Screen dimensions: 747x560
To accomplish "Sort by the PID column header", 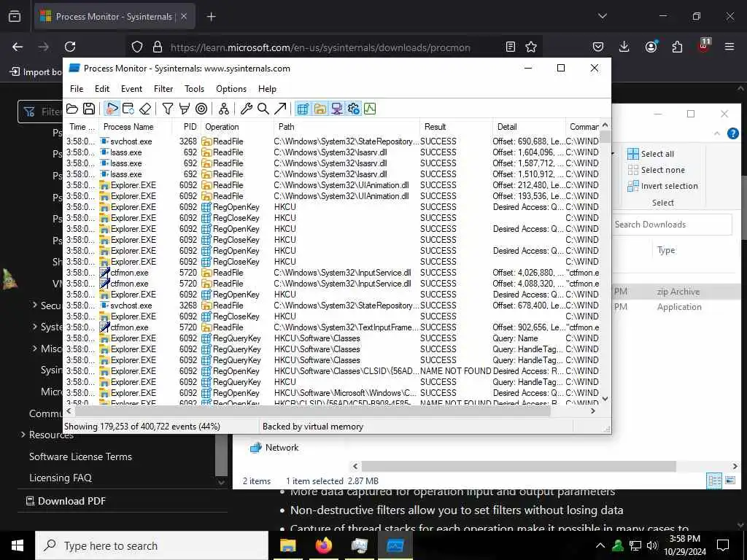I will (x=186, y=127).
